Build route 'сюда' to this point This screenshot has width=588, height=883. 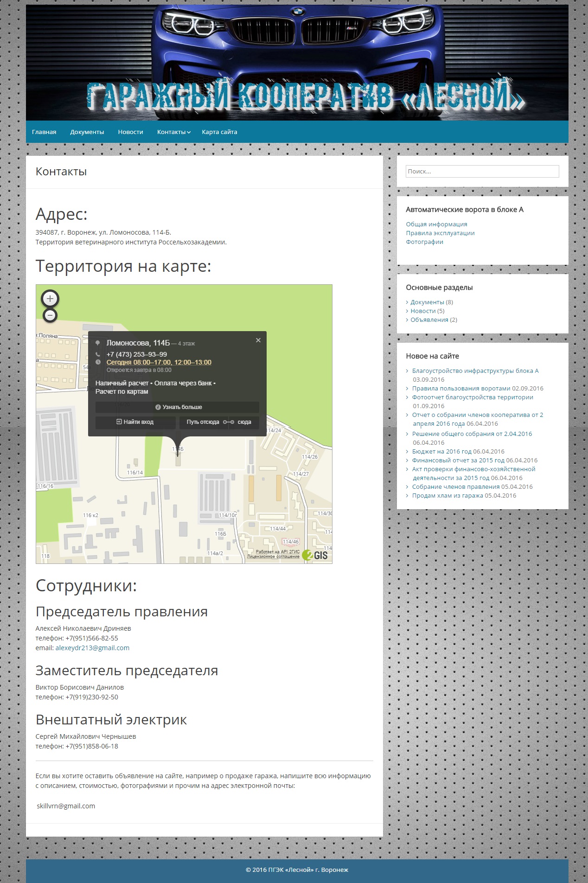click(244, 422)
